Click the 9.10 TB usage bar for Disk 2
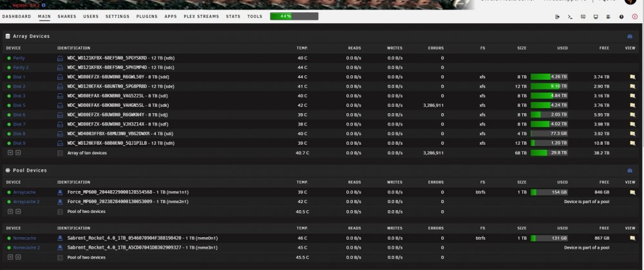 pyautogui.click(x=549, y=86)
